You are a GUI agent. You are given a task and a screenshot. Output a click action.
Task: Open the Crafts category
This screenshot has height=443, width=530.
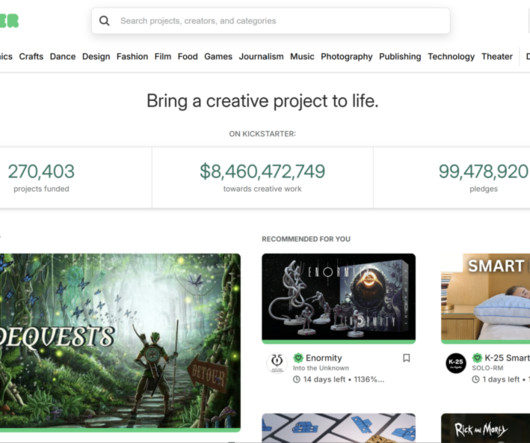point(31,56)
